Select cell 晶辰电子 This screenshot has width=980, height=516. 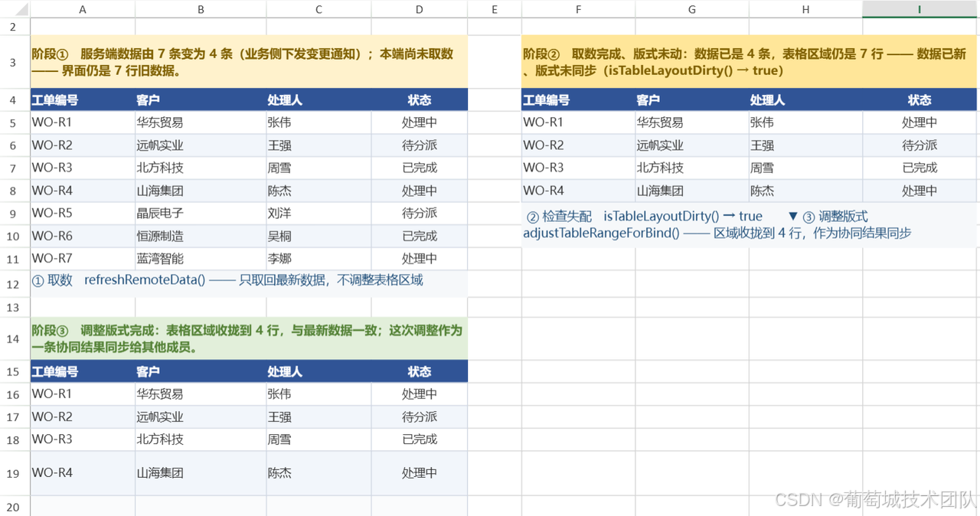(x=201, y=213)
